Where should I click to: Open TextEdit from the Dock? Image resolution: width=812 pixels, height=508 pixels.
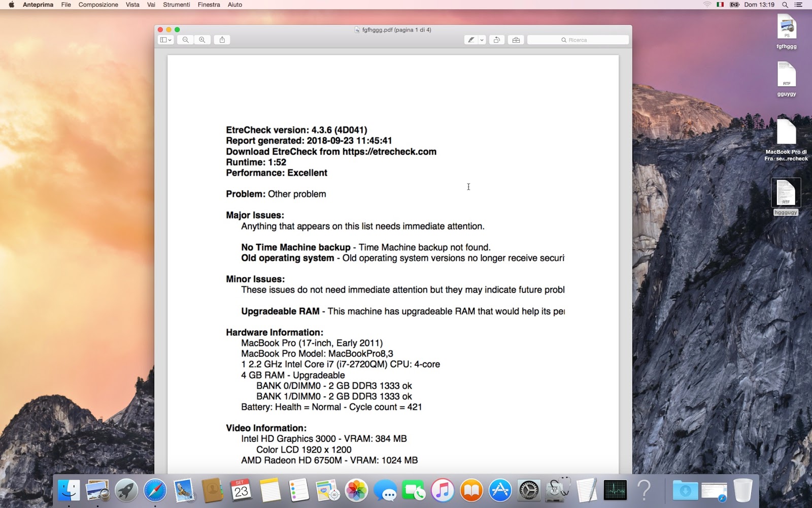click(x=586, y=491)
